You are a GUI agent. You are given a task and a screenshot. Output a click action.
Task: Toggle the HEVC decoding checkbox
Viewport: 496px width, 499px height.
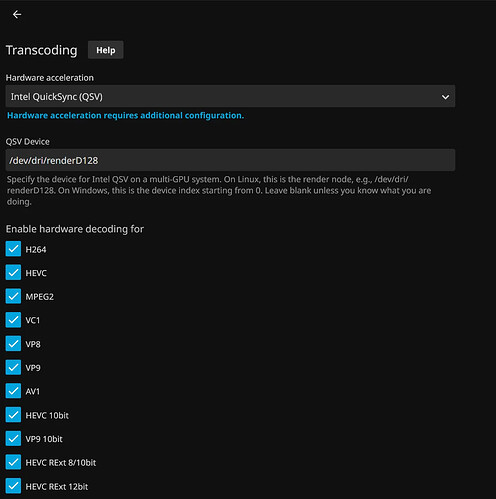tap(13, 272)
